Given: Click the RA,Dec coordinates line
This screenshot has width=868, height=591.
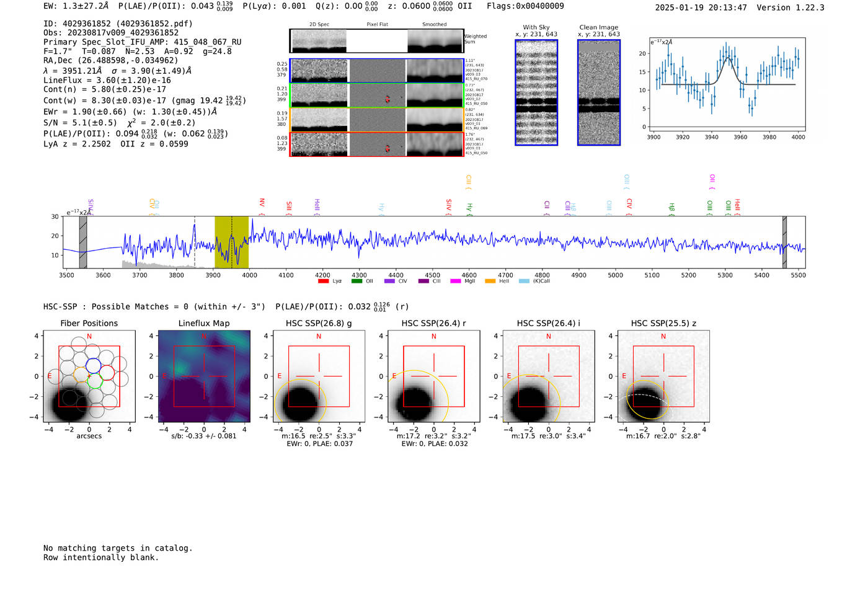Looking at the screenshot, I should pos(110,60).
